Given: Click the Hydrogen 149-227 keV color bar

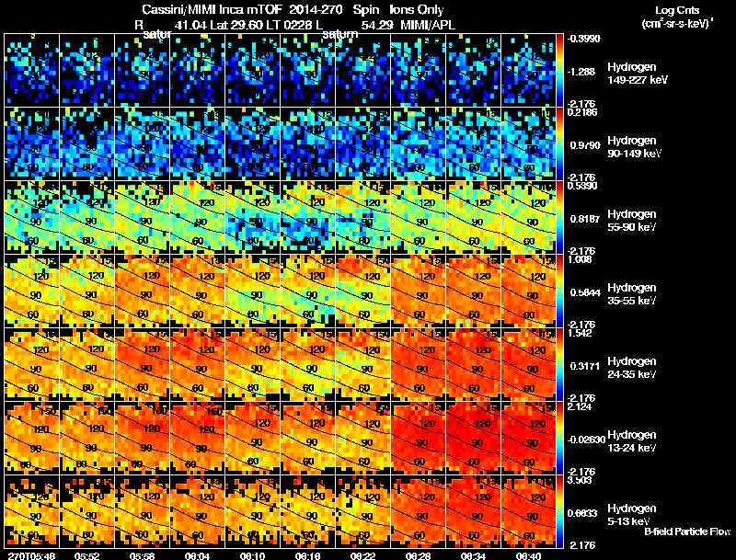Looking at the screenshot, I should 559,70.
